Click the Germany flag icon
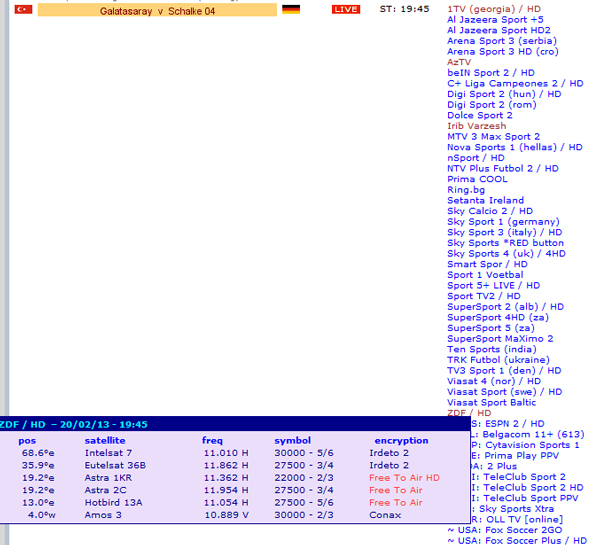Image resolution: width=600 pixels, height=545 pixels. 291,9
